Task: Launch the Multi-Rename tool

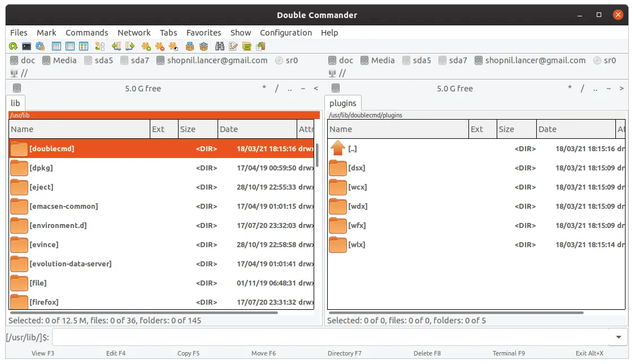Action: point(233,46)
